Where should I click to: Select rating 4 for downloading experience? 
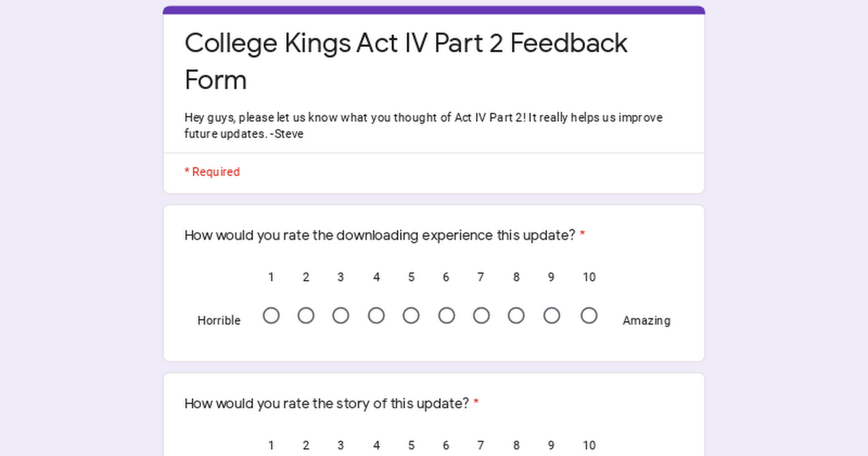pyautogui.click(x=376, y=316)
